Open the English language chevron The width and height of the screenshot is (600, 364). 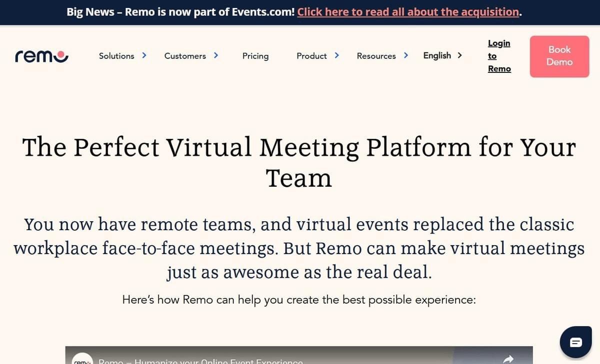459,55
